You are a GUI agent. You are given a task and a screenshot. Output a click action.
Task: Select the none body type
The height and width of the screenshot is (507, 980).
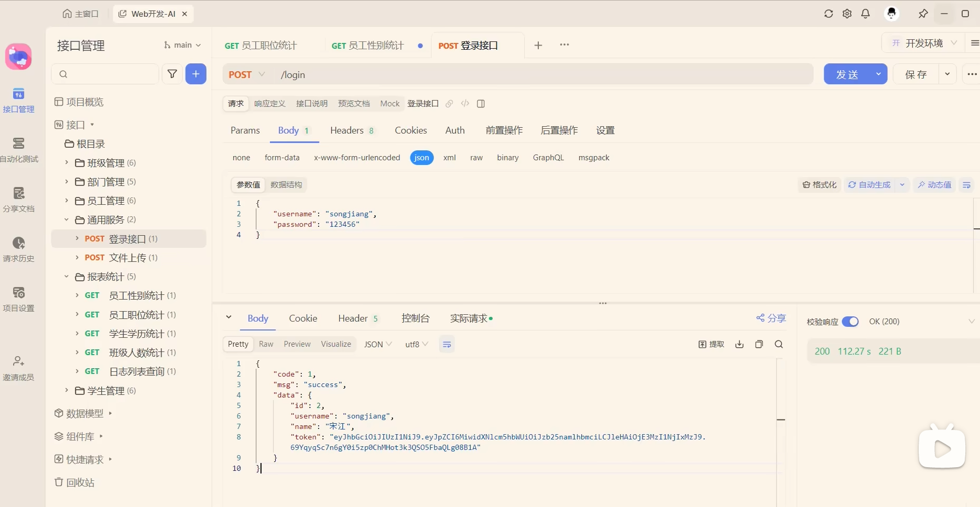(x=242, y=158)
